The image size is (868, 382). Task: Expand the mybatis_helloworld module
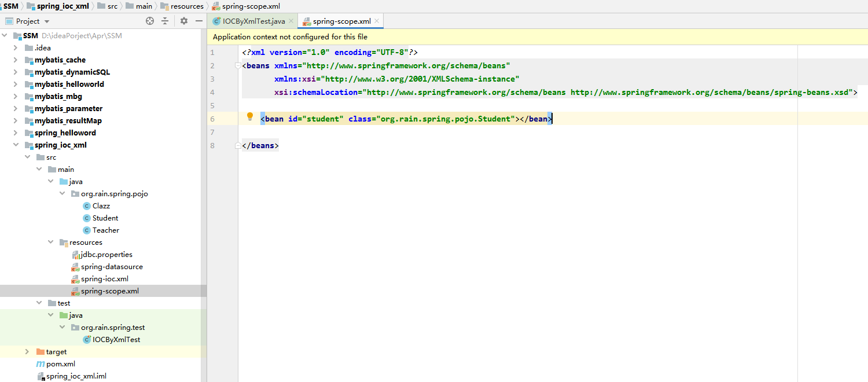pos(16,85)
